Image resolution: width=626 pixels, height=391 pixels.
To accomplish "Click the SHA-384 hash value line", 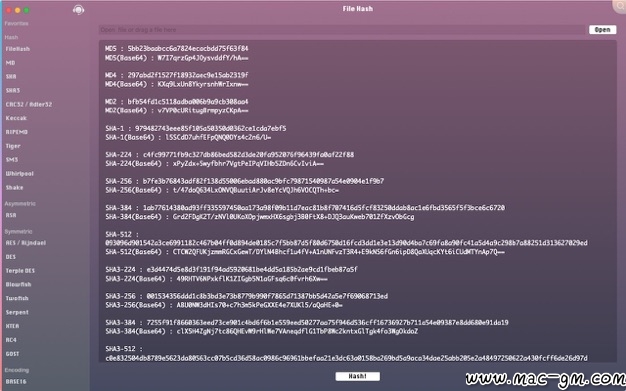I will 305,208.
